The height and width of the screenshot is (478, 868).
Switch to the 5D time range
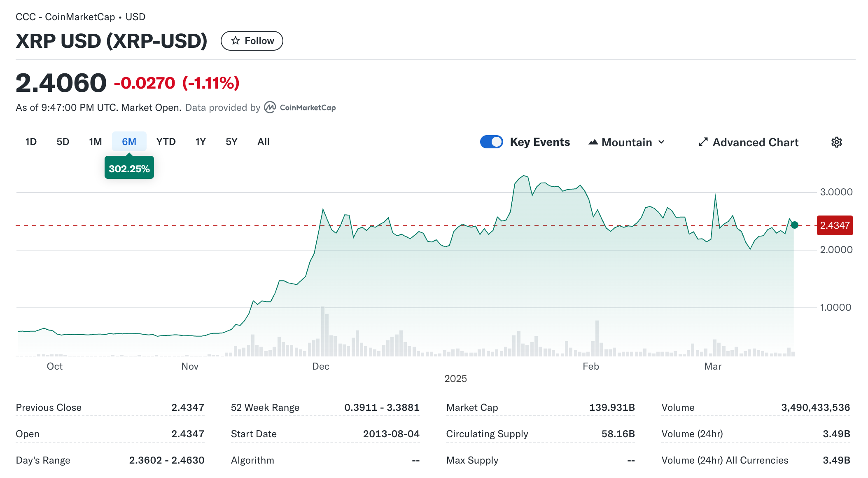pos(63,142)
